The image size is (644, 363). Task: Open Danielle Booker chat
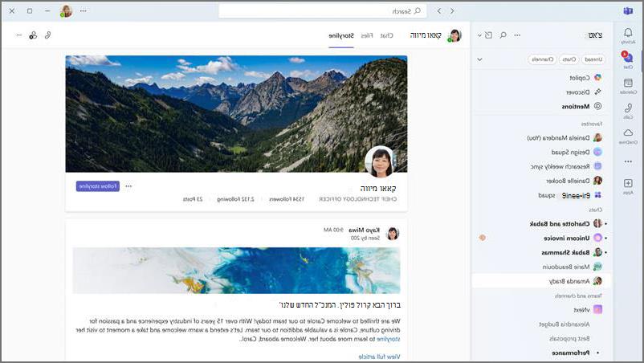pyautogui.click(x=542, y=181)
